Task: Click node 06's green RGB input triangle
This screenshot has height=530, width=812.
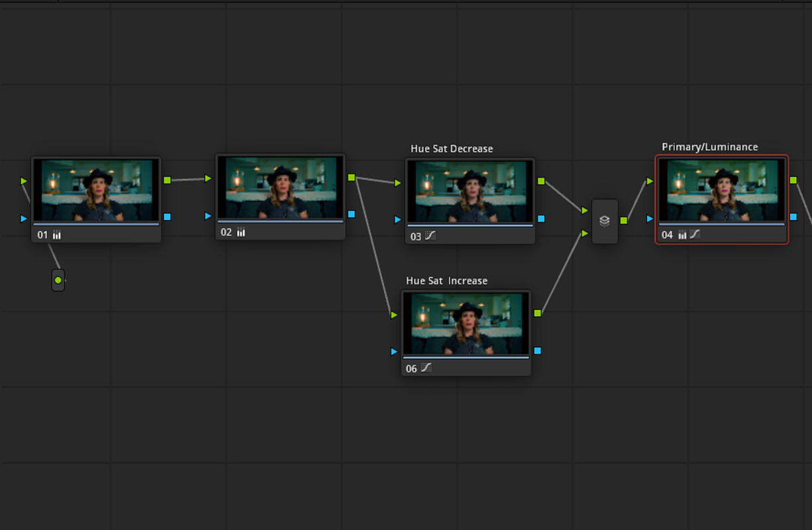Action: tap(394, 315)
